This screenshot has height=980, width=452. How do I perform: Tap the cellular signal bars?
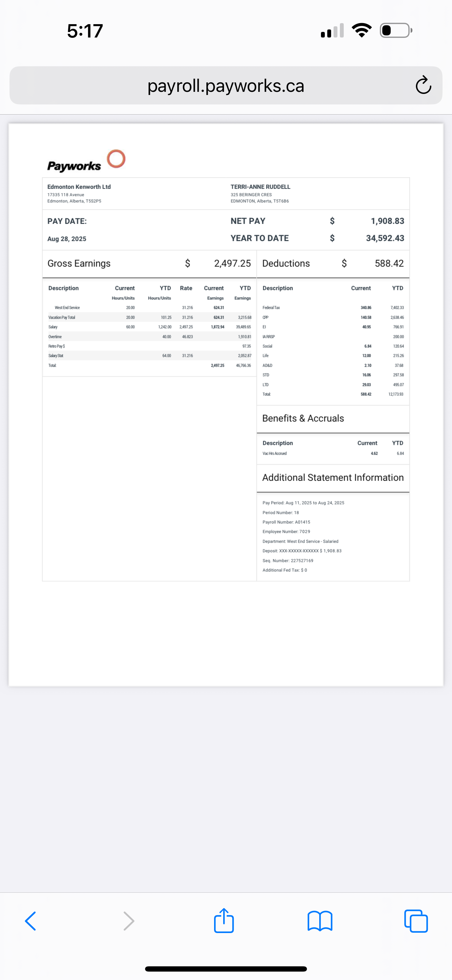(332, 30)
